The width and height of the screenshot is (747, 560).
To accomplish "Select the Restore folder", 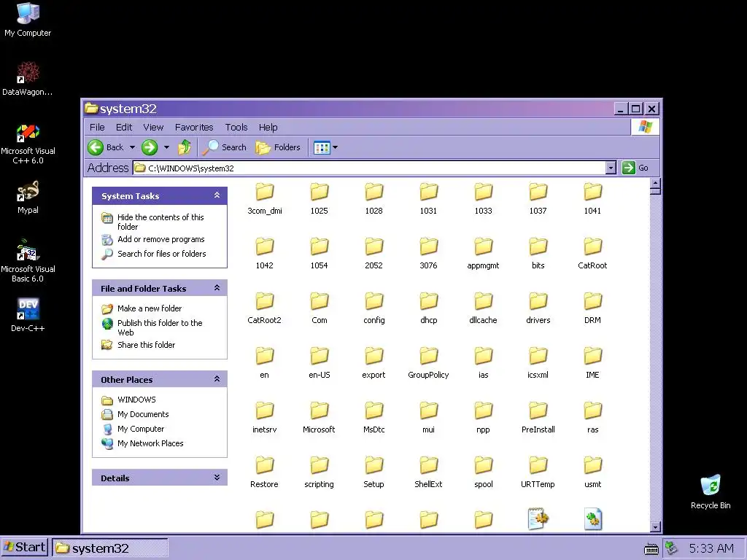I will coord(264,472).
